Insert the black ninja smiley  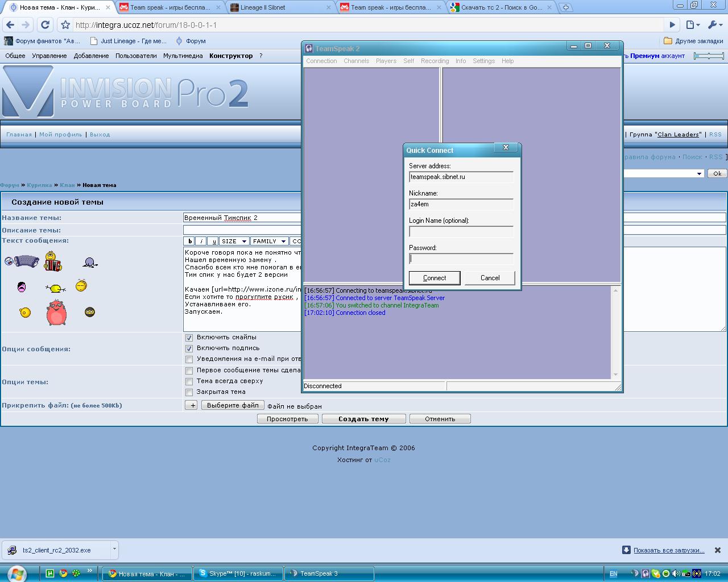[90, 312]
